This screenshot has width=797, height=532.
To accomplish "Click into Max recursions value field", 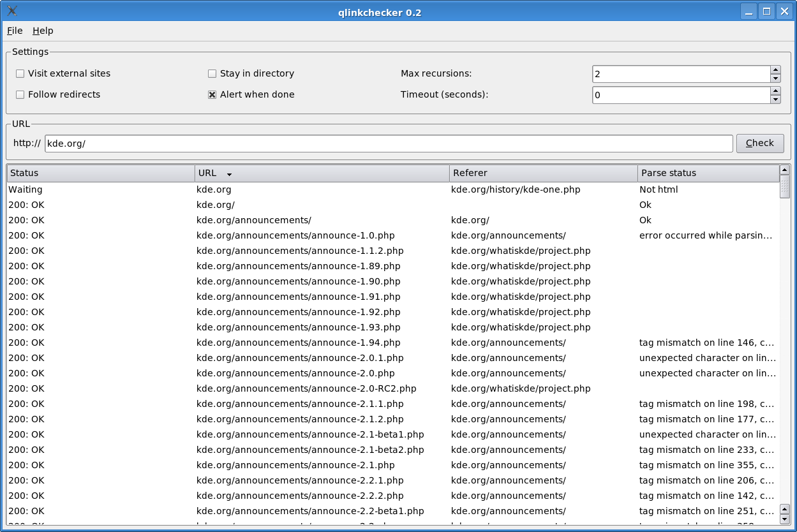I will tap(682, 74).
